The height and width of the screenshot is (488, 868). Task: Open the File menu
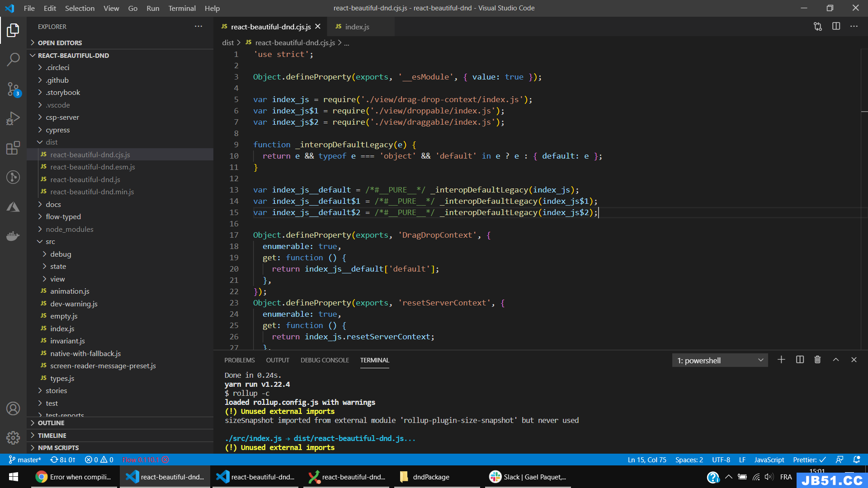click(29, 8)
